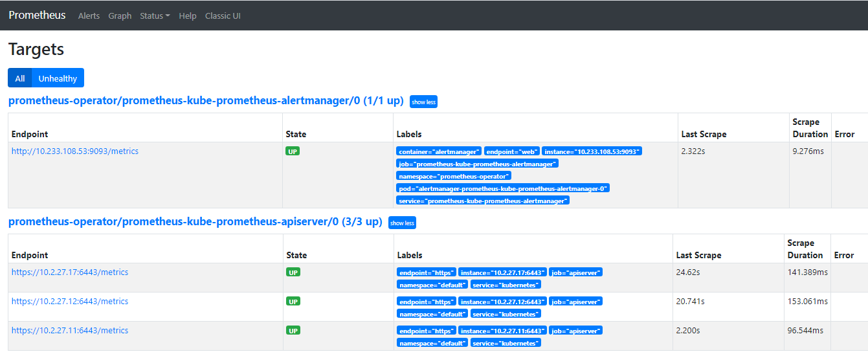
Task: Click the container="alertmanager" label badge
Action: 439,151
